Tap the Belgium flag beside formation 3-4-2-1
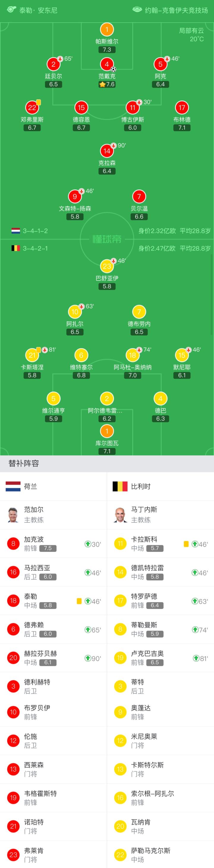 (16, 248)
